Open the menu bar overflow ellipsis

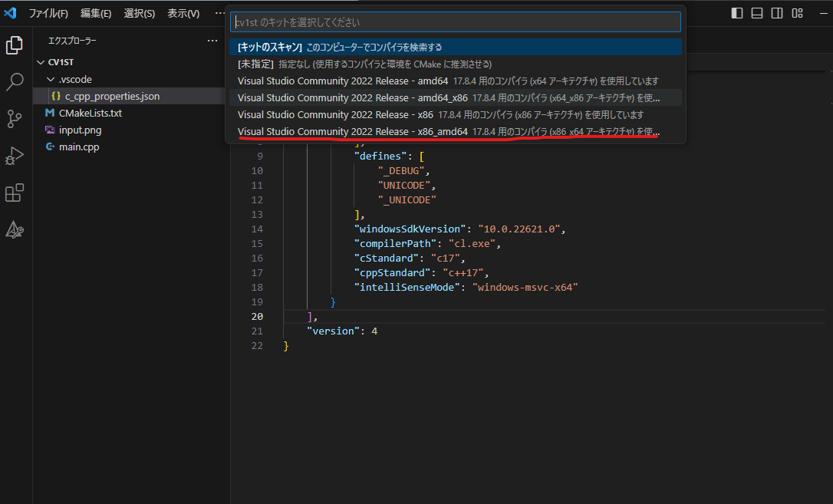click(219, 13)
